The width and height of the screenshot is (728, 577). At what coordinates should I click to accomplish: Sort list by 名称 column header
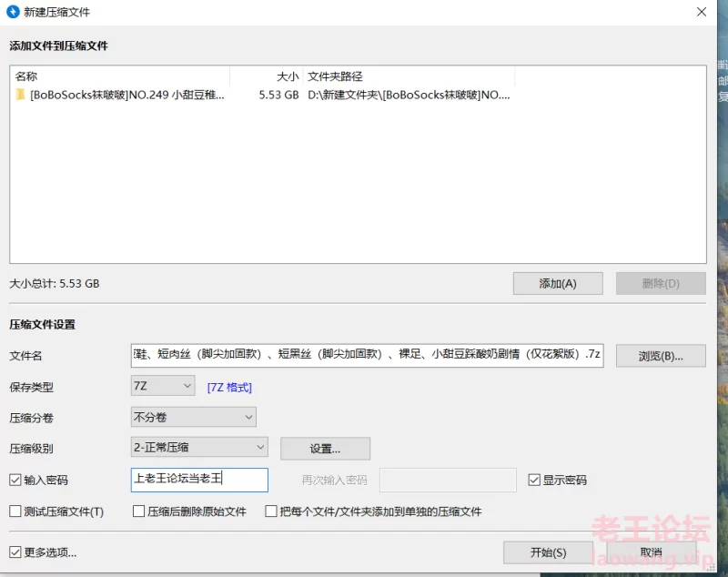[118, 76]
